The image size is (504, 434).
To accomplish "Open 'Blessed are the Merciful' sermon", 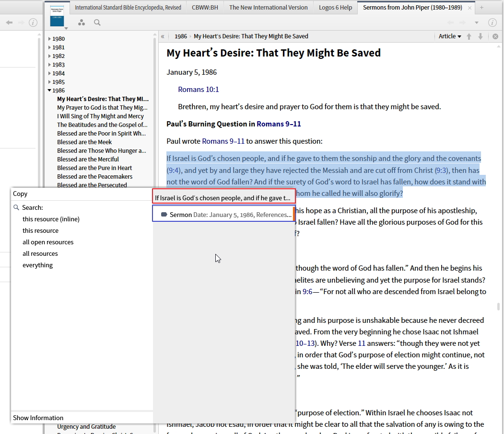I will coord(88,159).
